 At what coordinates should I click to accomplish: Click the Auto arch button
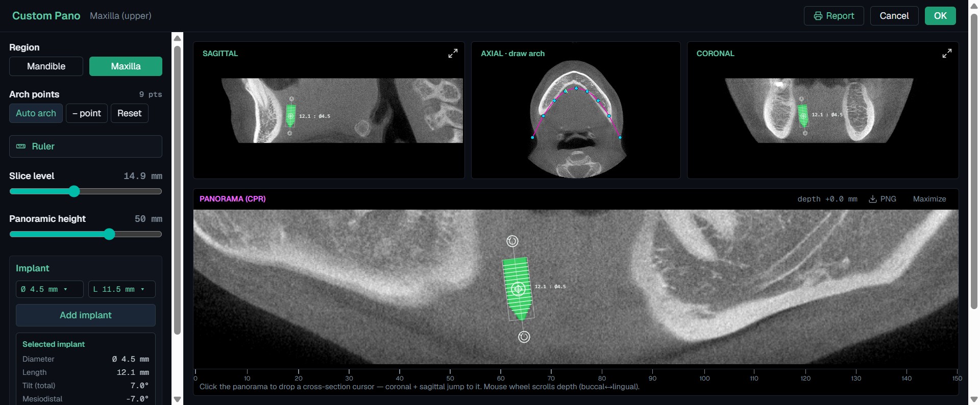pos(36,113)
